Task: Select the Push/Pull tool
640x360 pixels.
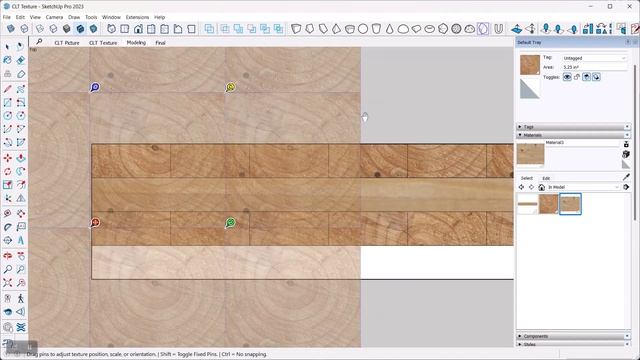Action: pos(20,158)
